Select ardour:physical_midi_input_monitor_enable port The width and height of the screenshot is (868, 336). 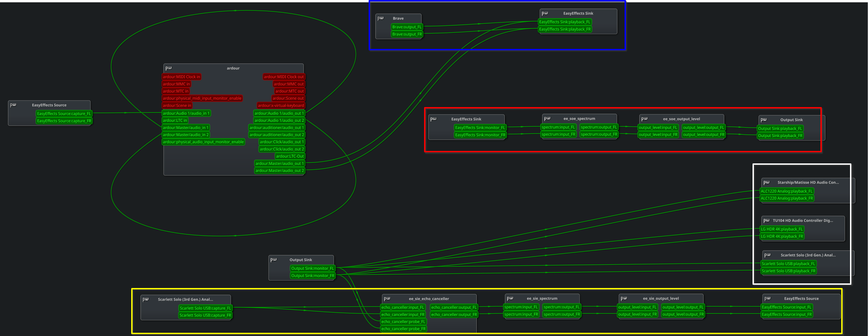click(x=202, y=98)
